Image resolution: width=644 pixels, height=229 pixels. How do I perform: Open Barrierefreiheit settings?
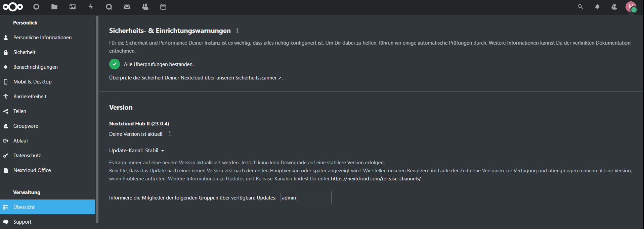tap(48, 97)
